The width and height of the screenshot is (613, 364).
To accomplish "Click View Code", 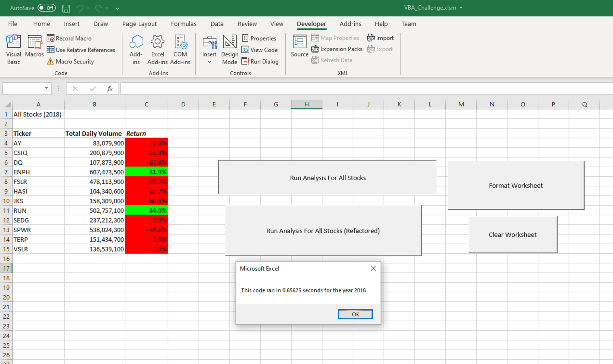I will (x=260, y=50).
